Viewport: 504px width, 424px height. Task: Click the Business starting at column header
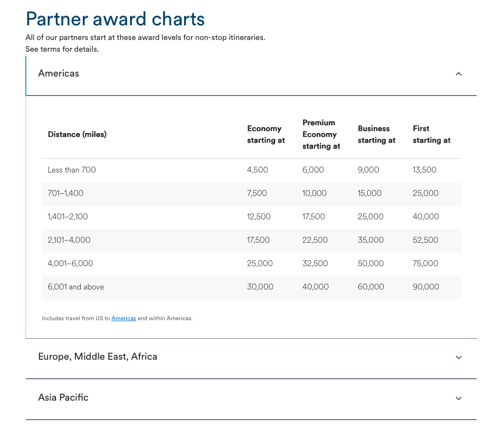tap(376, 135)
